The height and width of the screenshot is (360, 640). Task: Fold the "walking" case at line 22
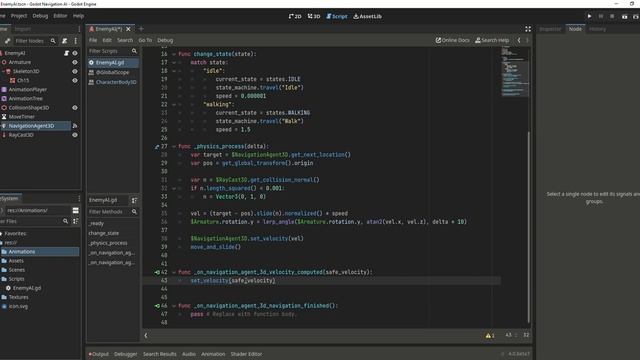pos(174,104)
